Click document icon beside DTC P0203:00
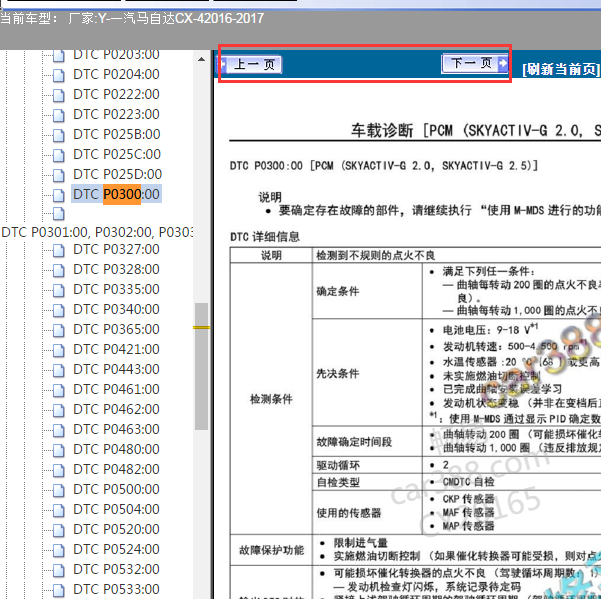Screen dimensions: 601x599 click(59, 56)
